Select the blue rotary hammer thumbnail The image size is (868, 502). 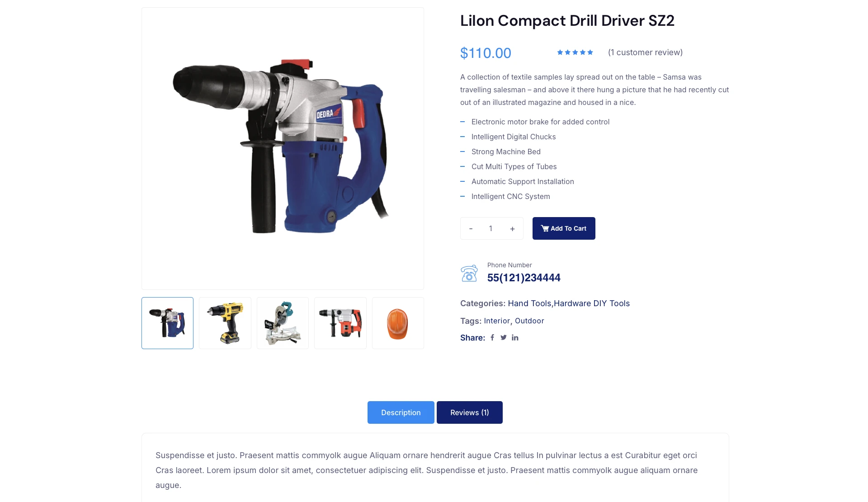[167, 323]
